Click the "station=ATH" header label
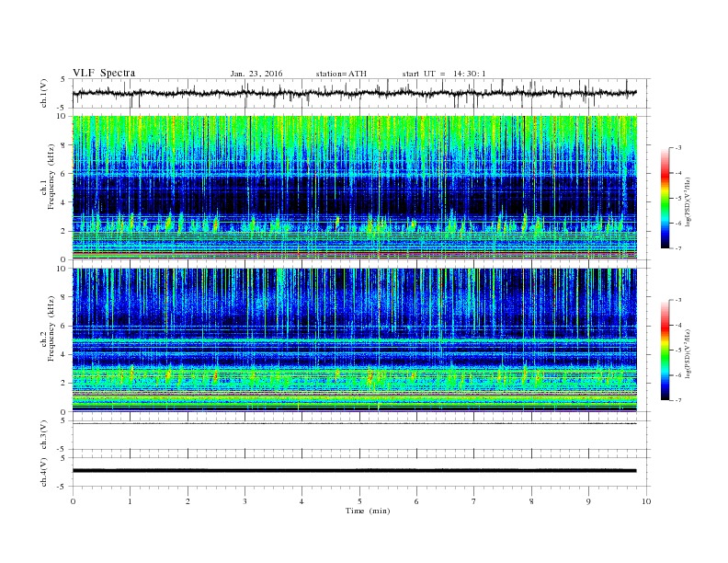Image resolution: width=728 pixels, height=563 pixels. [341, 74]
